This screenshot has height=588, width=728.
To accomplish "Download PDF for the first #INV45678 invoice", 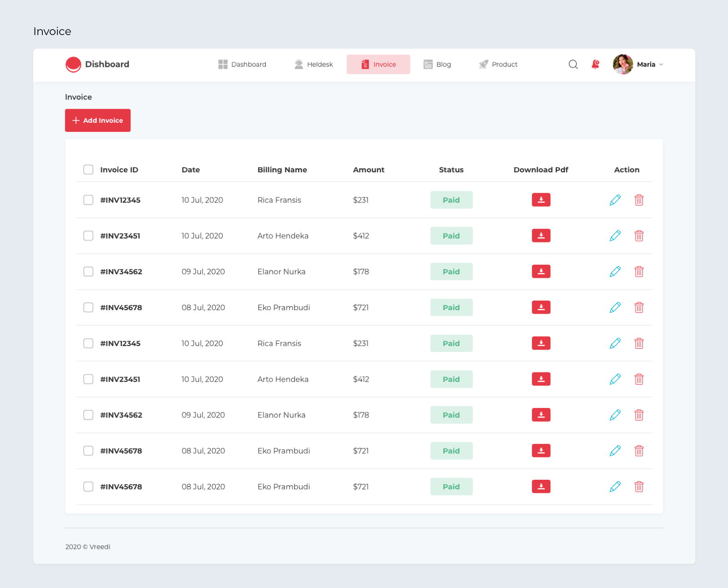I will (541, 307).
